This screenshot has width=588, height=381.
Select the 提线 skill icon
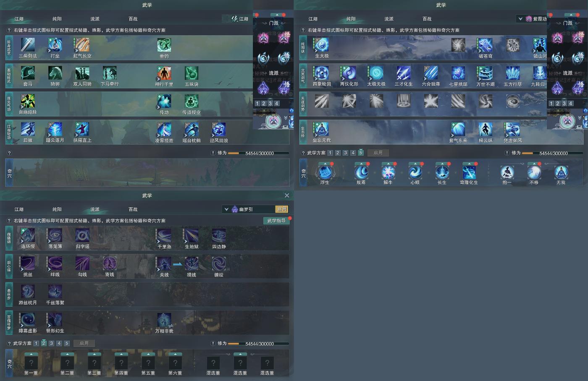pos(192,264)
